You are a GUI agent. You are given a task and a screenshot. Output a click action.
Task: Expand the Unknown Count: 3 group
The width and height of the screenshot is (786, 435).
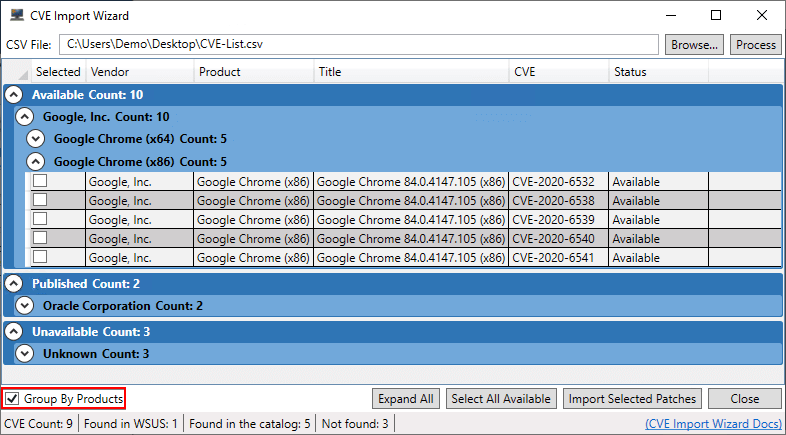click(25, 354)
